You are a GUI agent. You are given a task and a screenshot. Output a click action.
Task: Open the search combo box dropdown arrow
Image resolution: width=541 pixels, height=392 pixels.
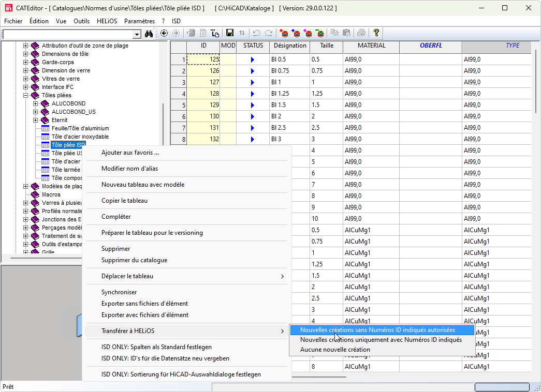(x=137, y=34)
